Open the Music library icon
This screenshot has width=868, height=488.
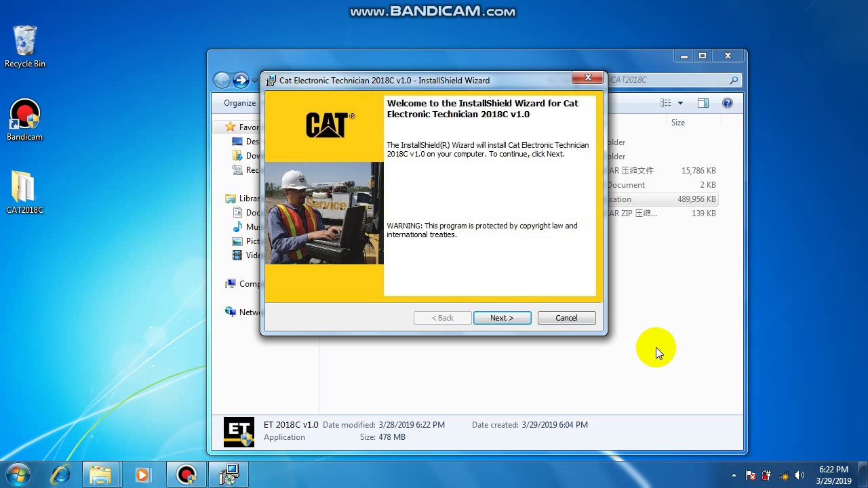click(237, 227)
